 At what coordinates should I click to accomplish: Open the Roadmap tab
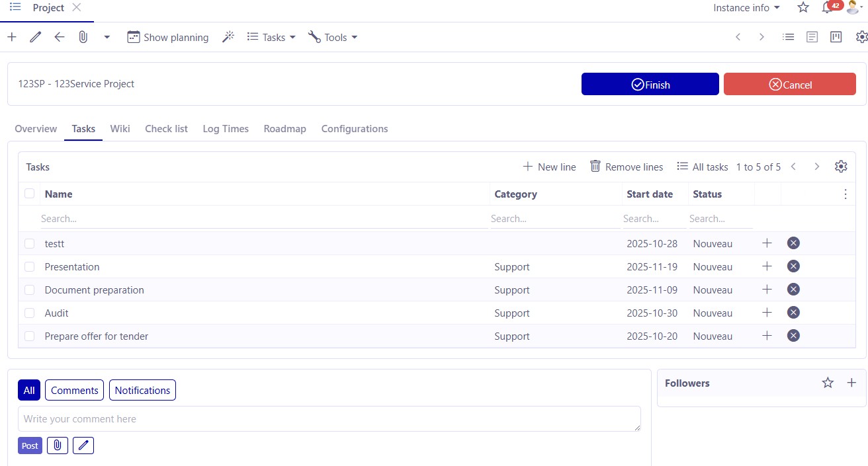pos(284,128)
